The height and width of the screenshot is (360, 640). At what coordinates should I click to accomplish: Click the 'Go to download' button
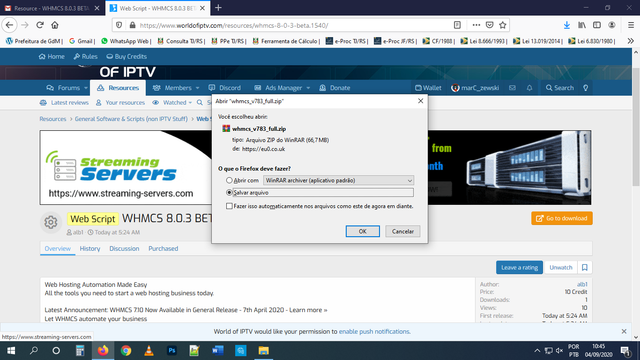[562, 218]
